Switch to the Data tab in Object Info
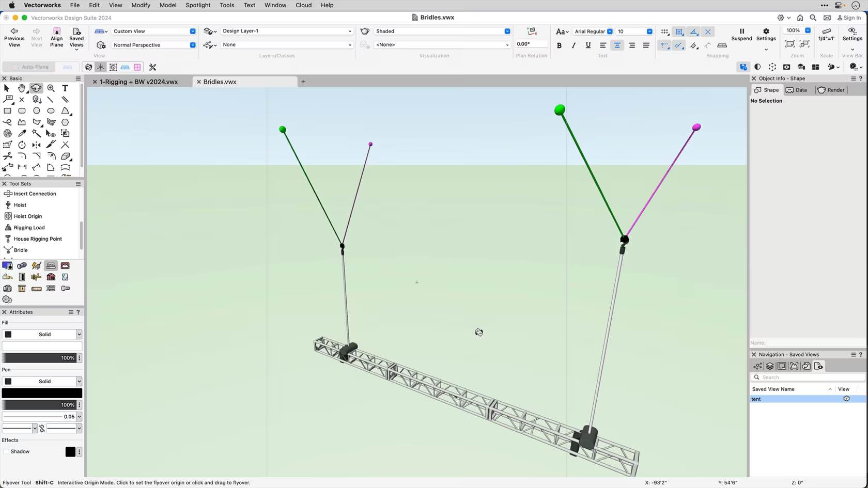This screenshot has height=488, width=868. pos(801,90)
